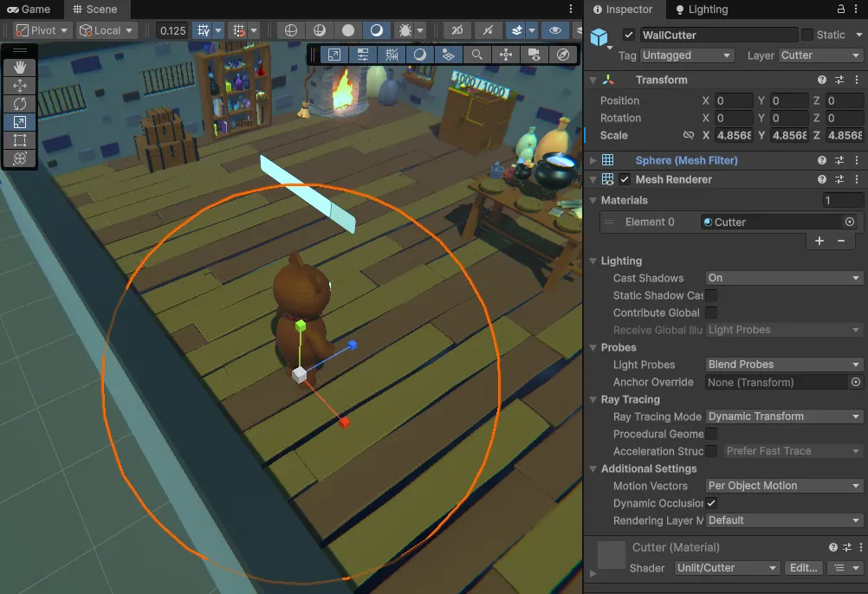Toggle scene visibility eye button
Image resolution: width=868 pixels, height=594 pixels.
(x=555, y=30)
